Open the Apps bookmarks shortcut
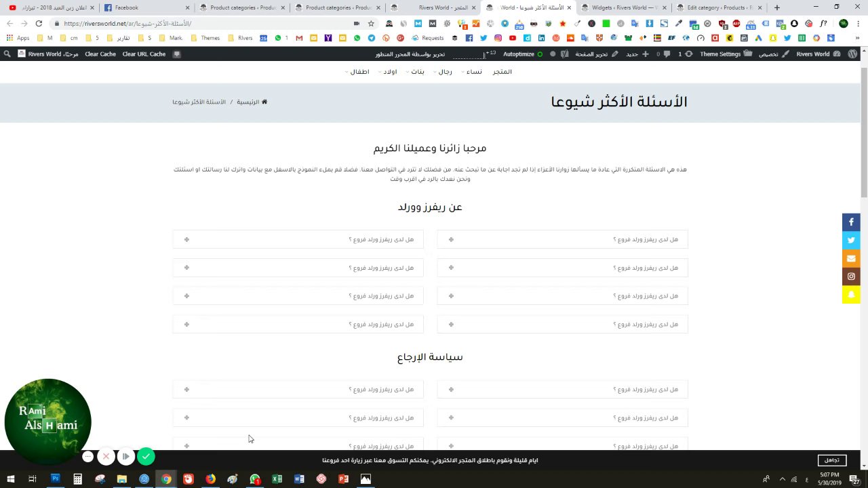The height and width of the screenshot is (488, 868). 18,38
